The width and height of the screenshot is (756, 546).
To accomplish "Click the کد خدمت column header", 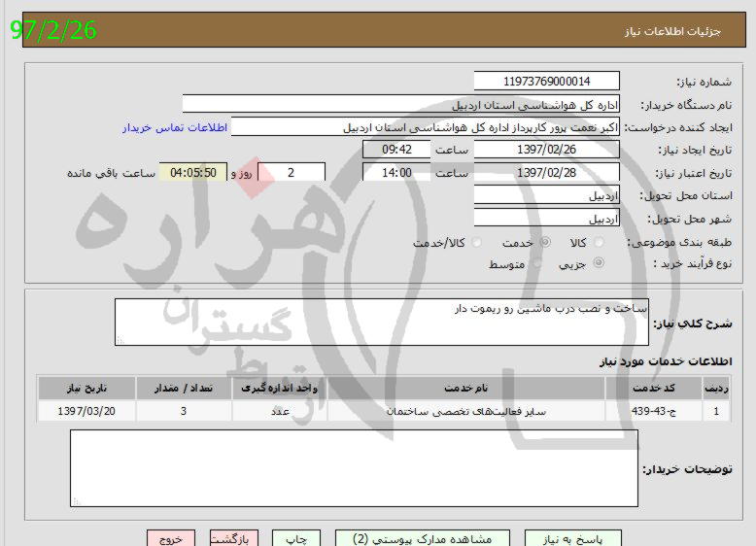I will [653, 388].
